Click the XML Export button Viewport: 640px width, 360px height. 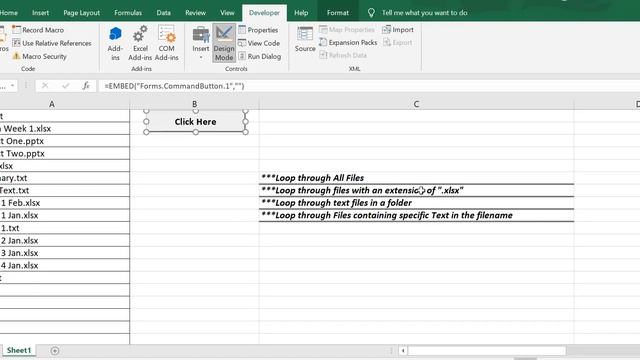point(398,42)
